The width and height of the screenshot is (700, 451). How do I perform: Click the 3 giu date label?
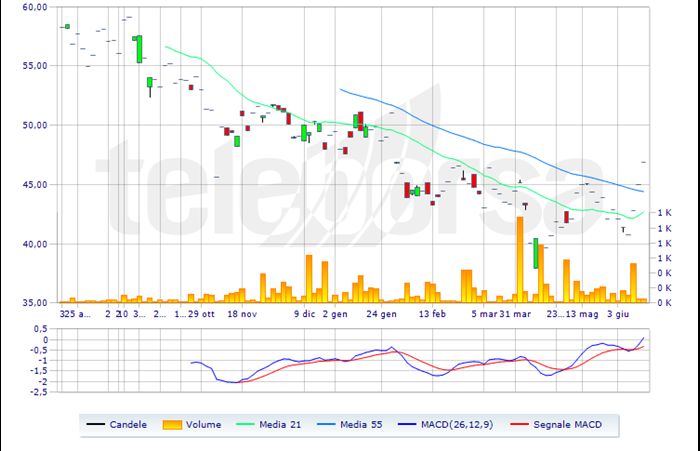(618, 314)
